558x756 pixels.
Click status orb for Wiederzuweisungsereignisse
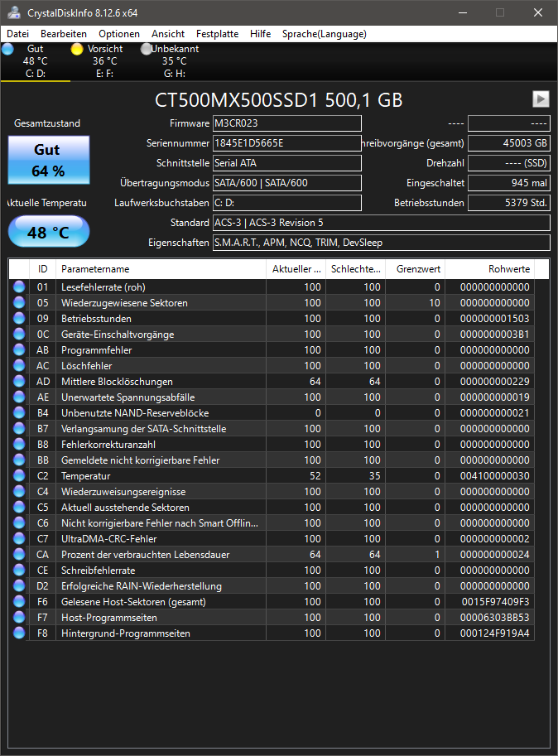pos(19,491)
